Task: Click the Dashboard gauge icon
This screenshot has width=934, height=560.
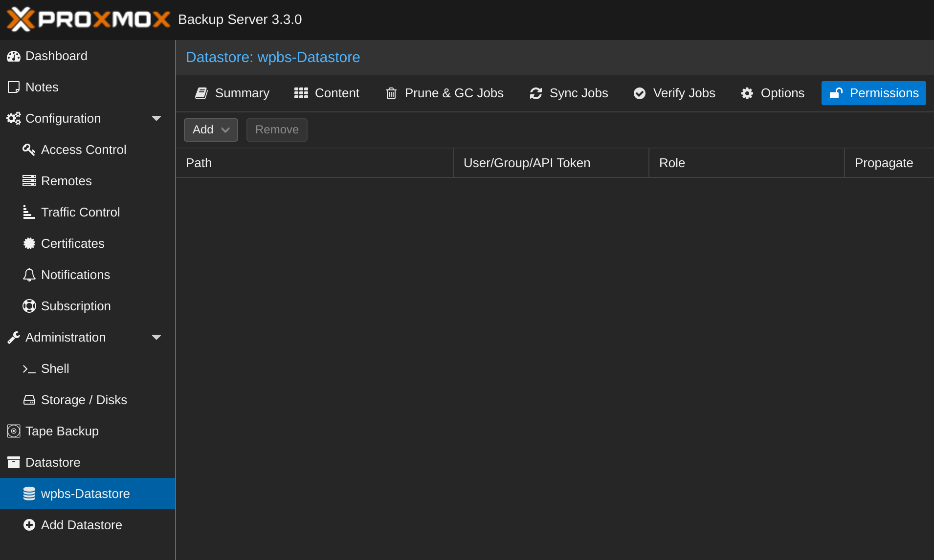Action: pos(14,56)
